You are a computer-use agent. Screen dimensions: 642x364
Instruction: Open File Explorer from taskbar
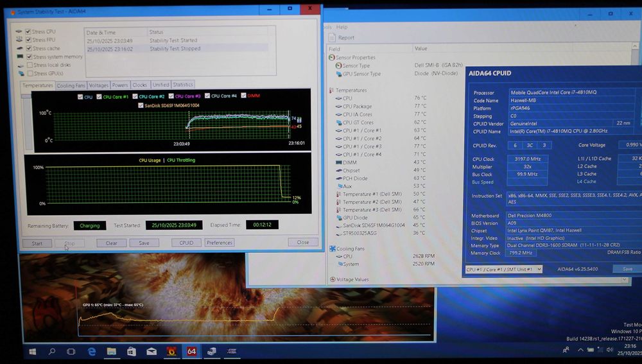(111, 351)
